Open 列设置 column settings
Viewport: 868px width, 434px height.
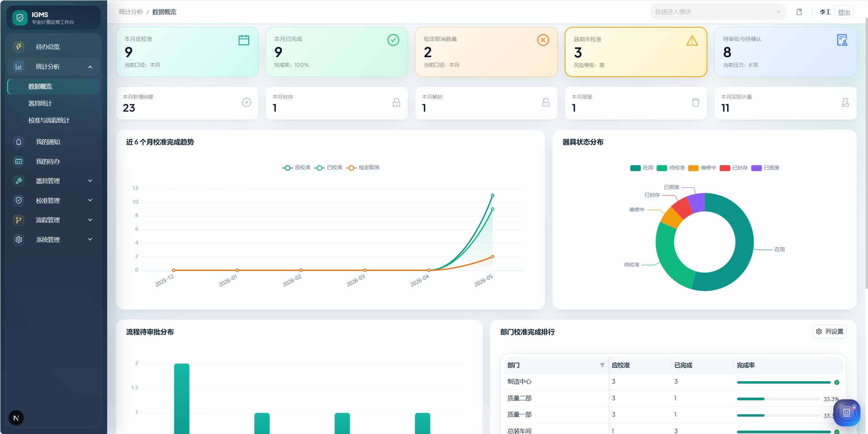pos(830,332)
